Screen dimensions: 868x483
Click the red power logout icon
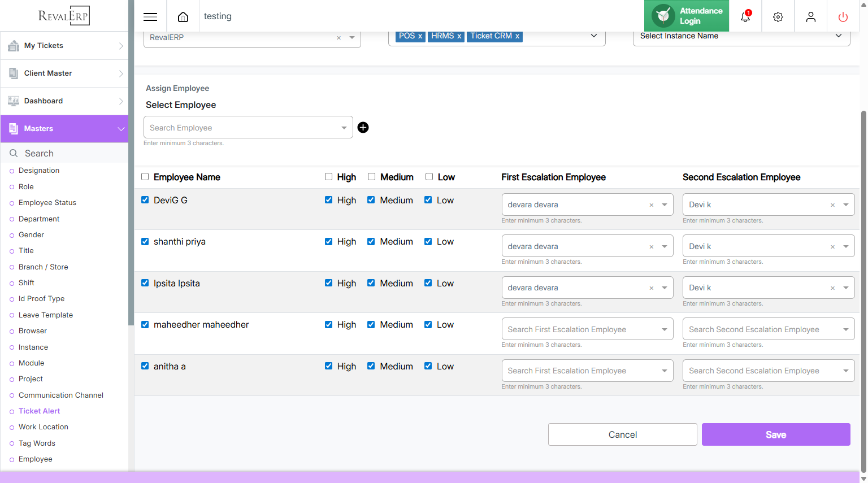pyautogui.click(x=843, y=17)
